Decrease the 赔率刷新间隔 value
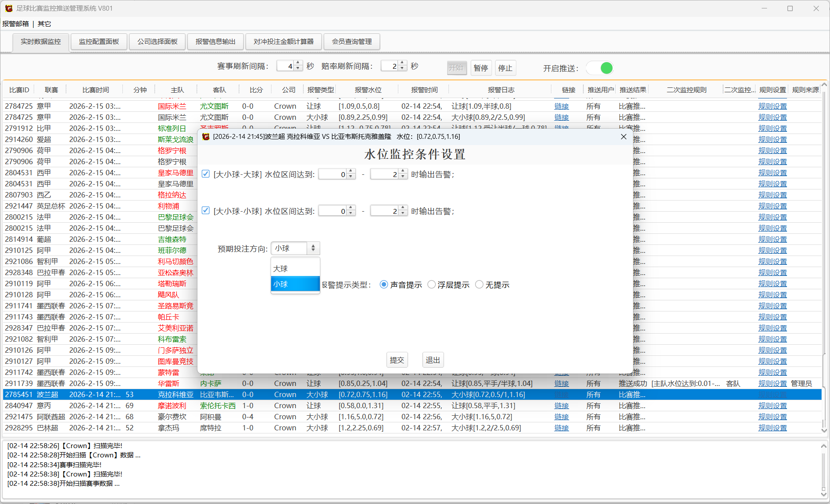 (402, 69)
